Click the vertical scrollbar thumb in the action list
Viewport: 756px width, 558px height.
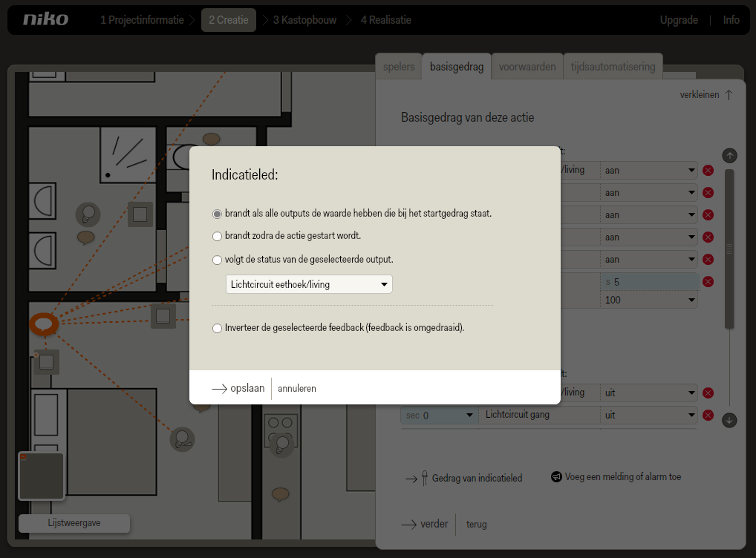[729, 249]
